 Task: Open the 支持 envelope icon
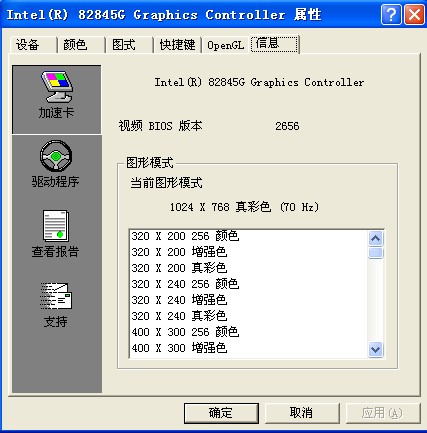point(56,296)
